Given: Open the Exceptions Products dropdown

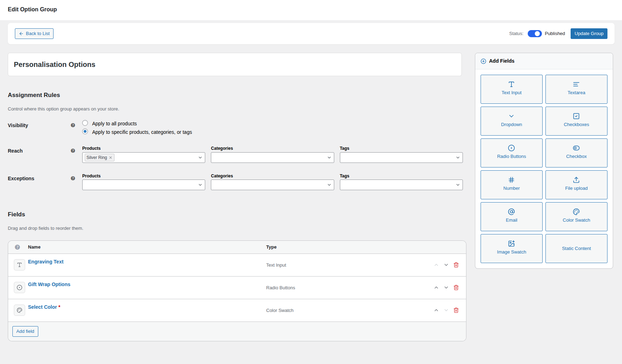Looking at the screenshot, I should [x=144, y=185].
